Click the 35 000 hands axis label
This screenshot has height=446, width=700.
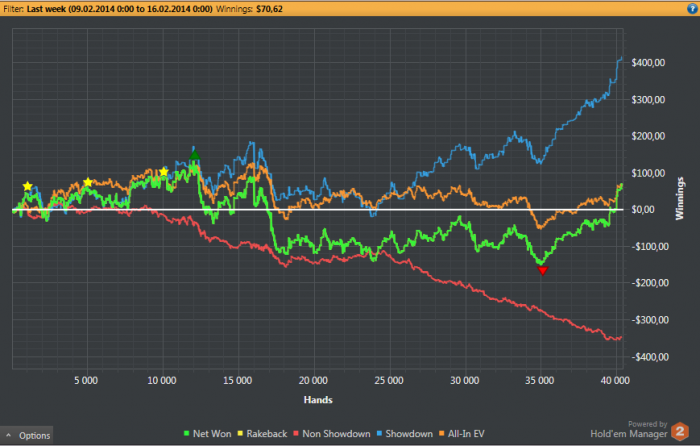point(540,380)
